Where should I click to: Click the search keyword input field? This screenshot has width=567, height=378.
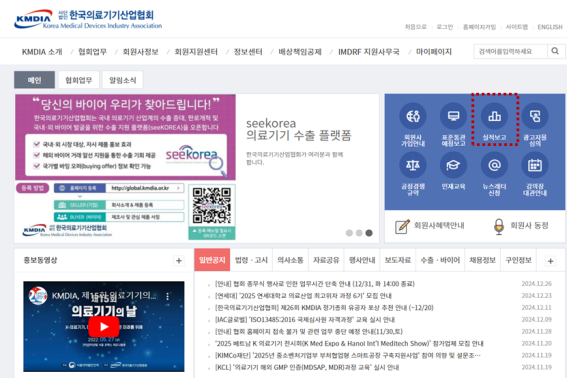pos(511,51)
